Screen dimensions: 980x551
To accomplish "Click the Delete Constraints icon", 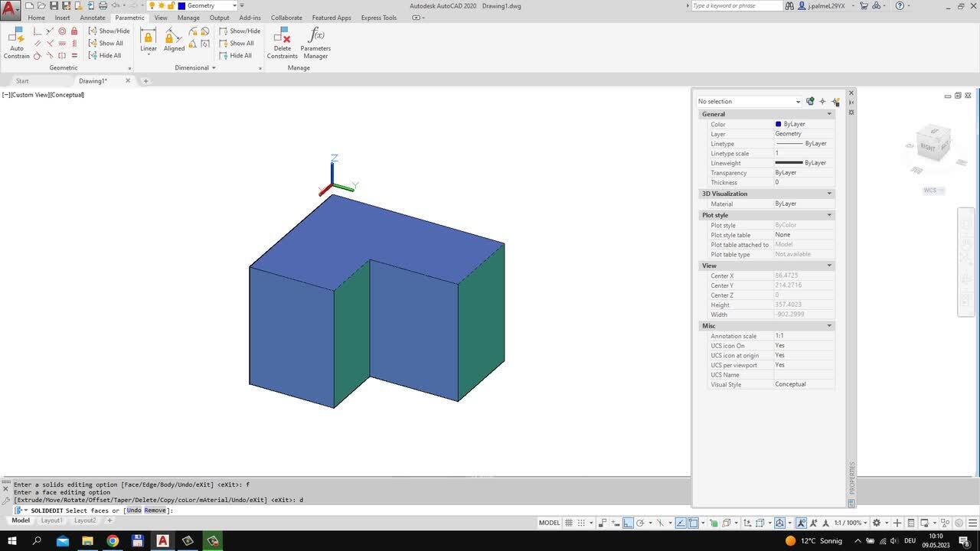I will click(282, 42).
